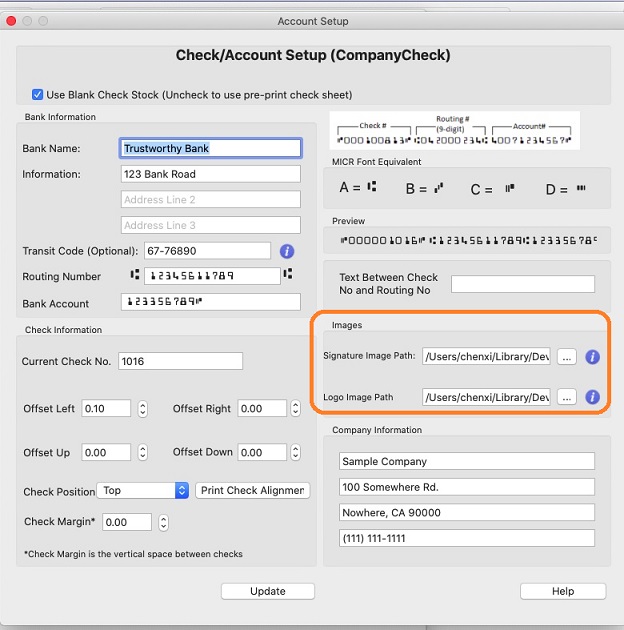Adjust Check Margin stepper arrows
The width and height of the screenshot is (624, 630).
point(163,522)
